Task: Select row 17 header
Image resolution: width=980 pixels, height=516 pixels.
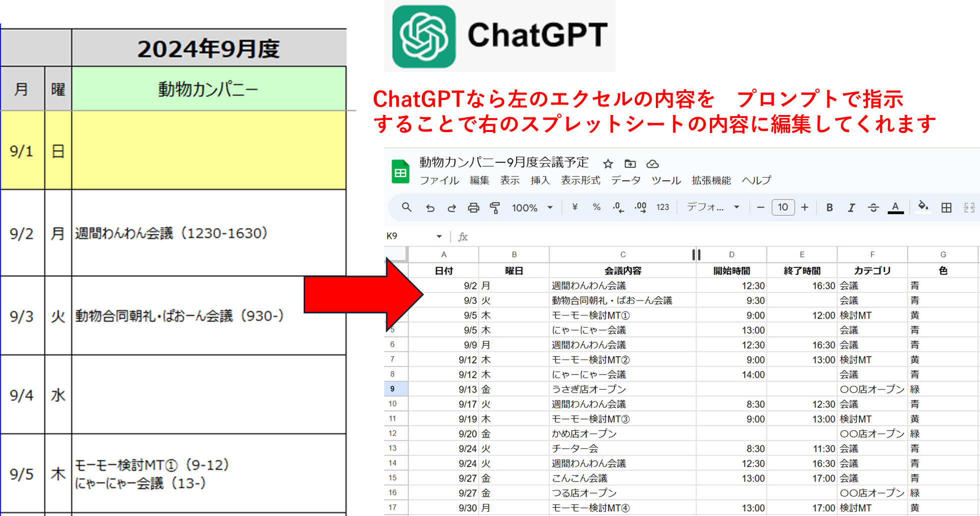Action: coord(396,507)
